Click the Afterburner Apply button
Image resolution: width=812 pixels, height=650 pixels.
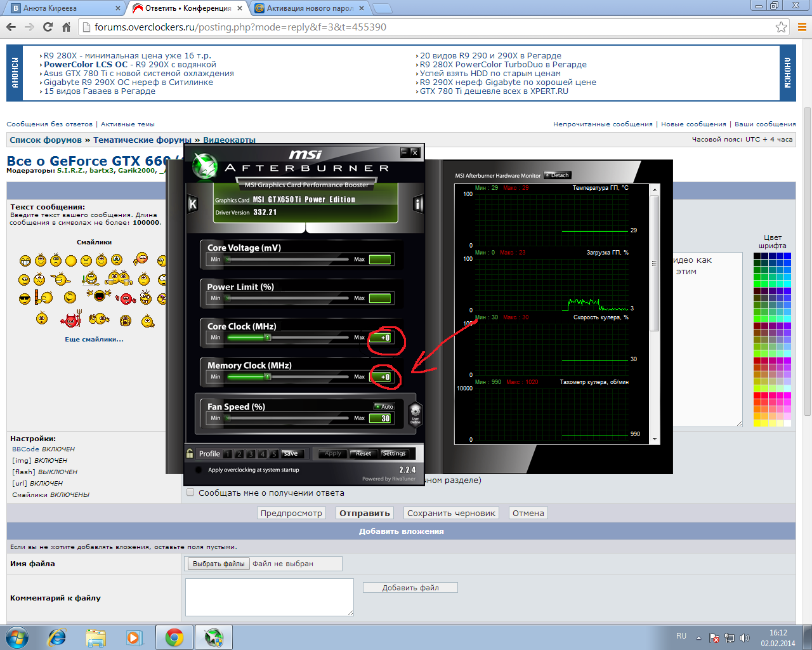[x=333, y=453]
